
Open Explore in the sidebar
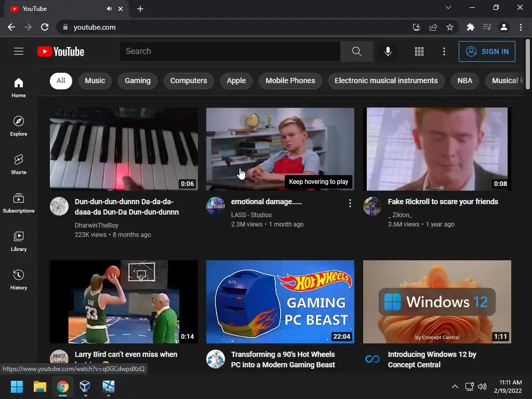(x=19, y=126)
